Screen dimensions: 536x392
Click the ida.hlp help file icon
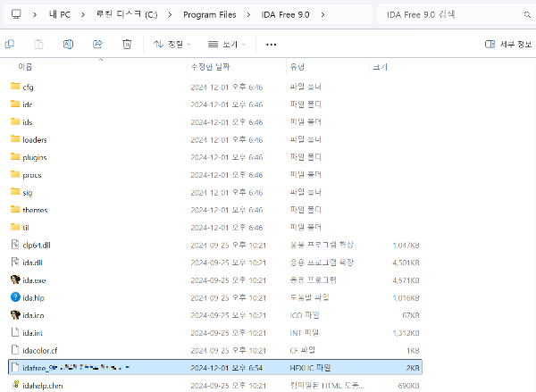[15, 297]
